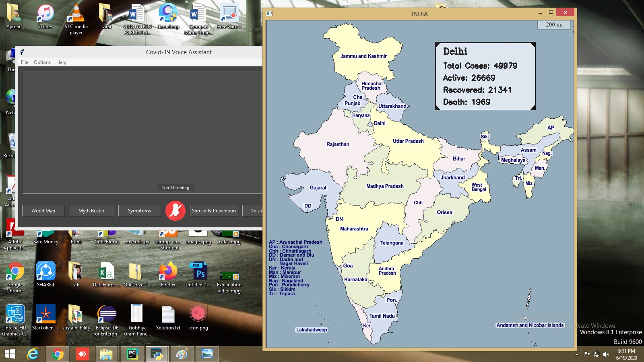Show hidden system tray icons
644x362 pixels.
click(577, 354)
